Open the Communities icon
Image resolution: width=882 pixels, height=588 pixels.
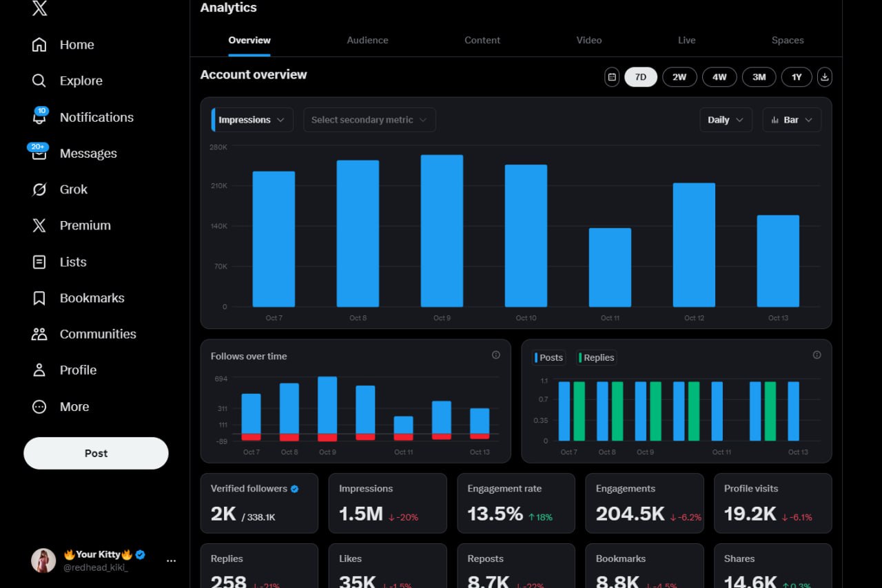click(x=39, y=334)
